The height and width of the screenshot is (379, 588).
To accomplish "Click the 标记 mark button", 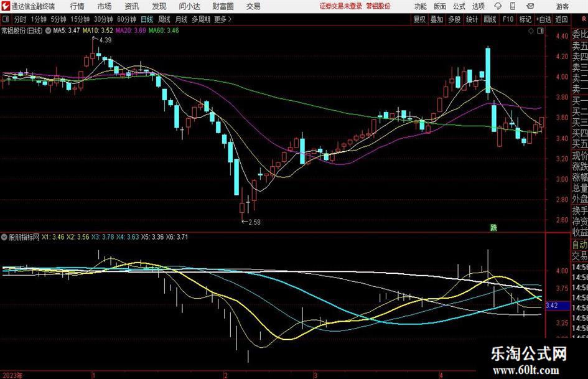I will click(525, 19).
